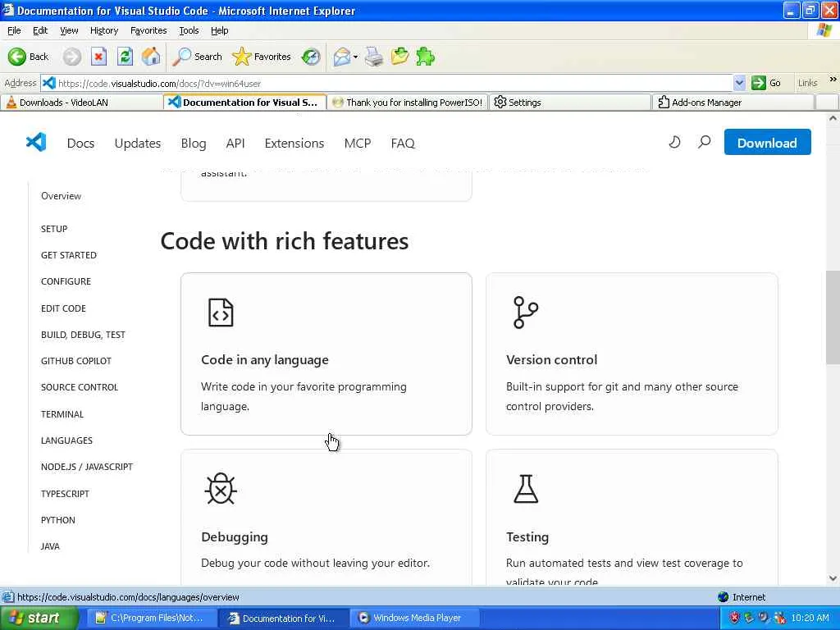Switch to the PowerISO thank you tab
This screenshot has height=630, width=840.
(x=408, y=103)
